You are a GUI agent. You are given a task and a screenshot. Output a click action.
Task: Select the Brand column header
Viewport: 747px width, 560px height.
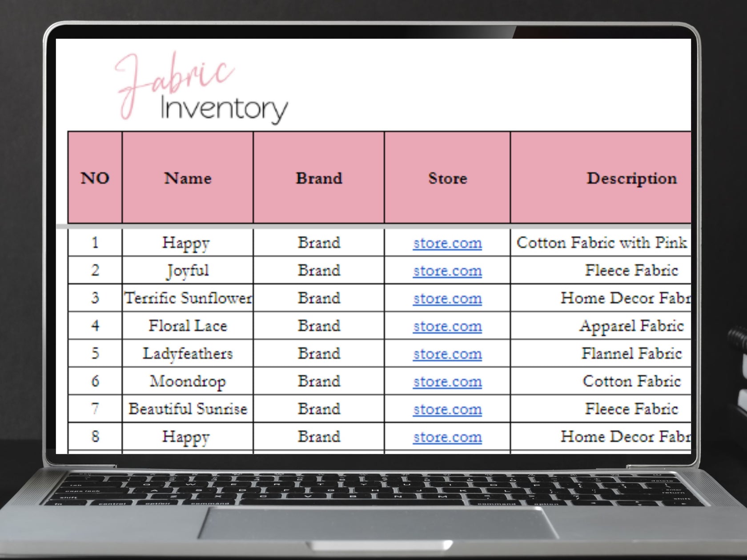pos(319,178)
